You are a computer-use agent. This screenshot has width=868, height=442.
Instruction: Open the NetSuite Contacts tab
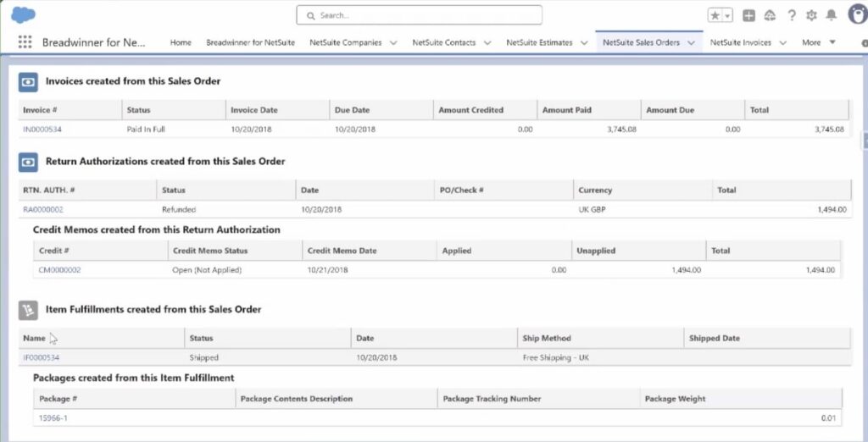point(444,42)
